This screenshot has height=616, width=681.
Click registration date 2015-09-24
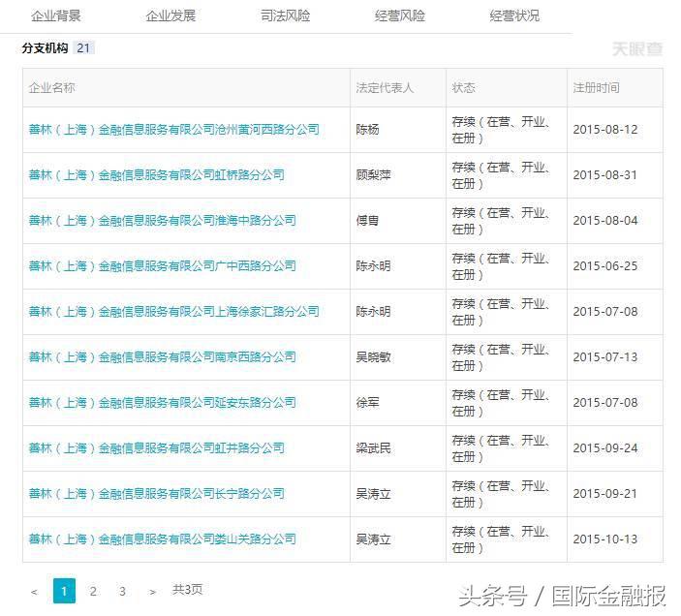coord(605,448)
